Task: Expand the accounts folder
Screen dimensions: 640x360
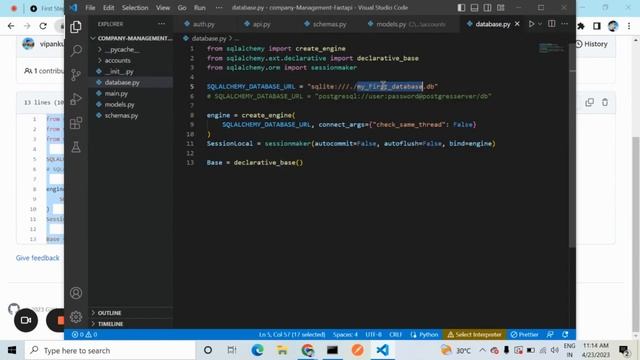Action: coord(118,60)
